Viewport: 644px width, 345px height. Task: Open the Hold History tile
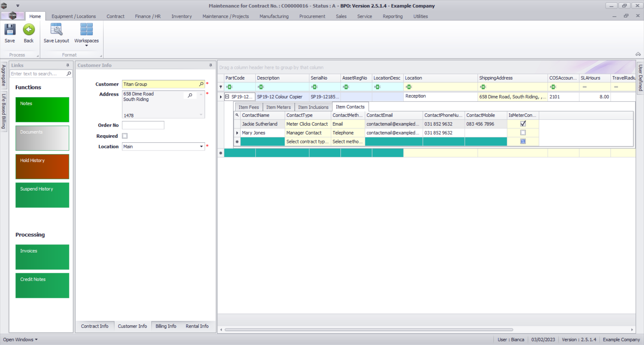(x=42, y=166)
